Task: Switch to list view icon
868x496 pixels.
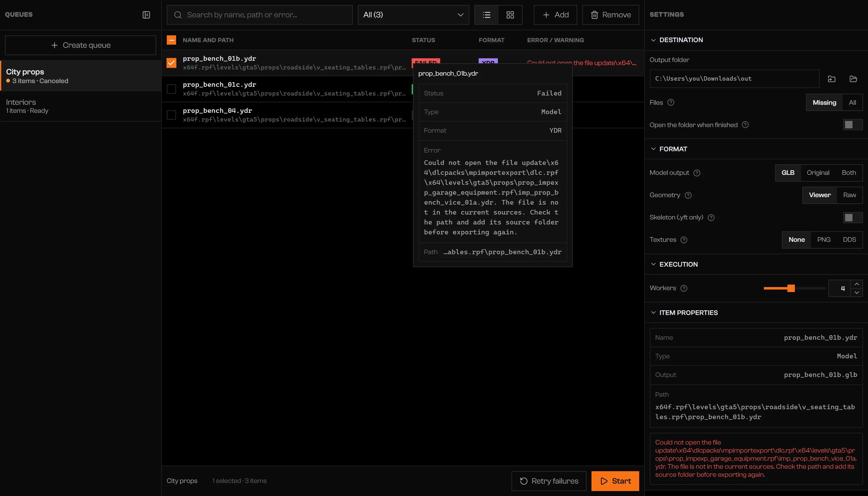Action: pyautogui.click(x=486, y=15)
